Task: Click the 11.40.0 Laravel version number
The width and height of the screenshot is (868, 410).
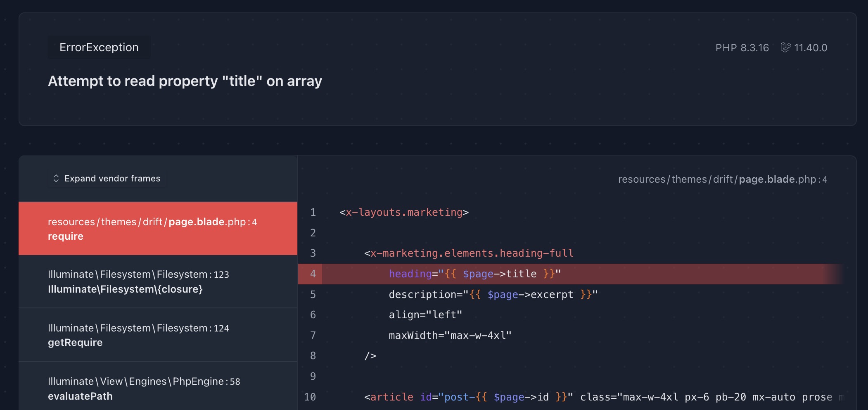Action: click(x=811, y=48)
